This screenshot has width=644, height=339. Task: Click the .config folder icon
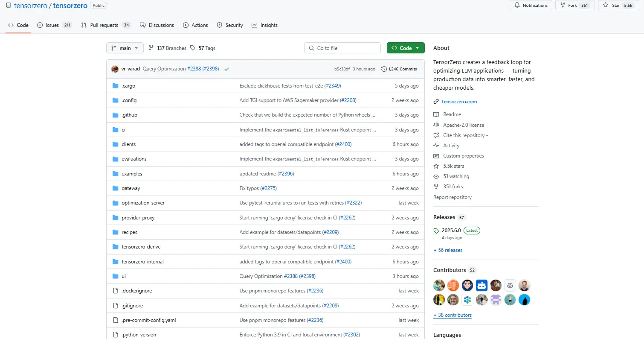[x=115, y=100]
